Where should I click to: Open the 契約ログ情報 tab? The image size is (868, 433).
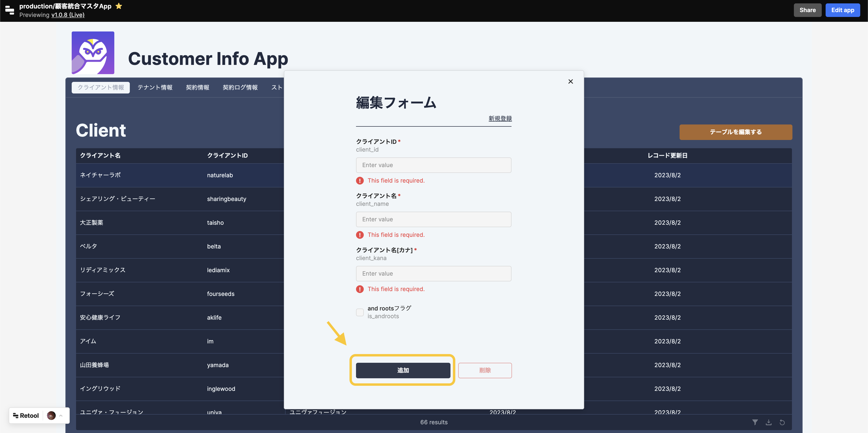pos(240,87)
